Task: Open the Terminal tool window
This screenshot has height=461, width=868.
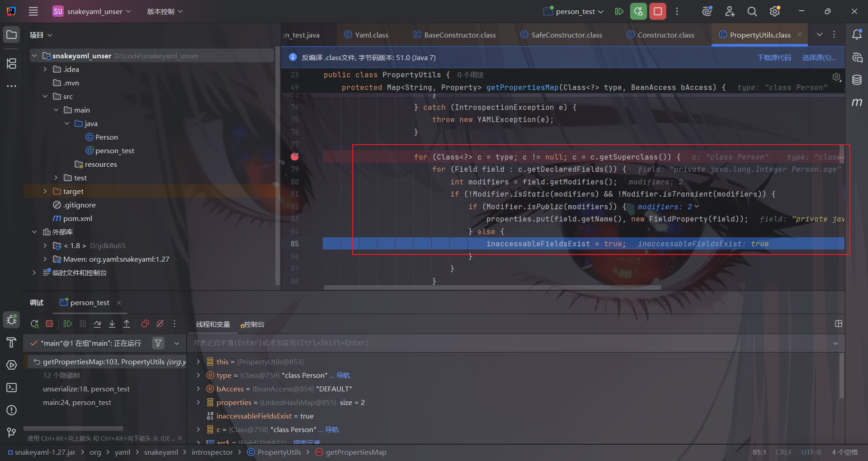Action: [12, 388]
